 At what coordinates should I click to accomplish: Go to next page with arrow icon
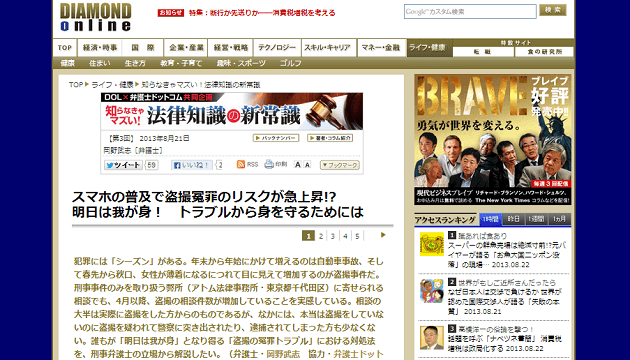tap(383, 235)
